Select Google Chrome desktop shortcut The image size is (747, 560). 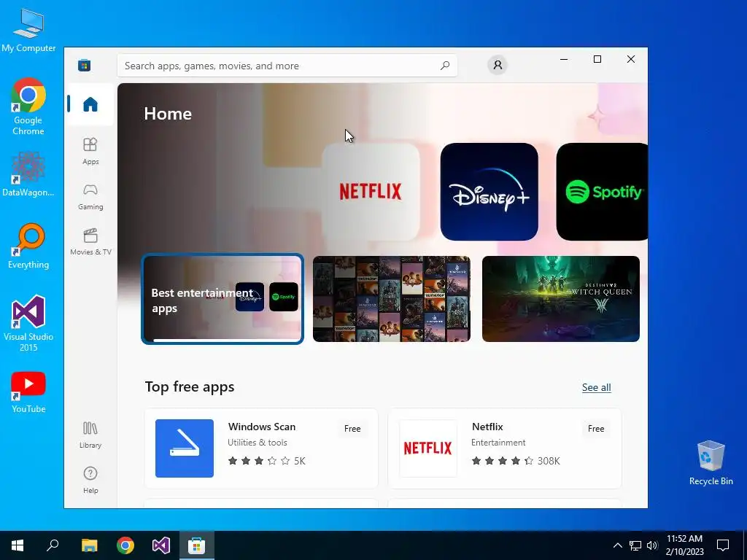[28, 106]
